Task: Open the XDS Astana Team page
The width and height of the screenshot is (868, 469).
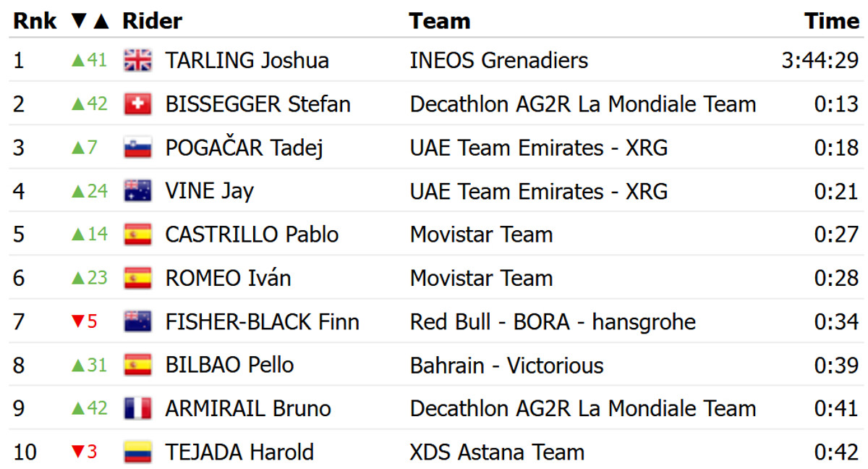Action: pos(497,452)
